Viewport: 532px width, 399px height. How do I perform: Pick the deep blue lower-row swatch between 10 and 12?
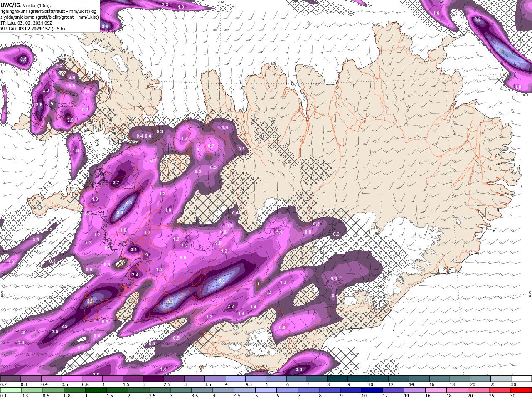(x=372, y=389)
